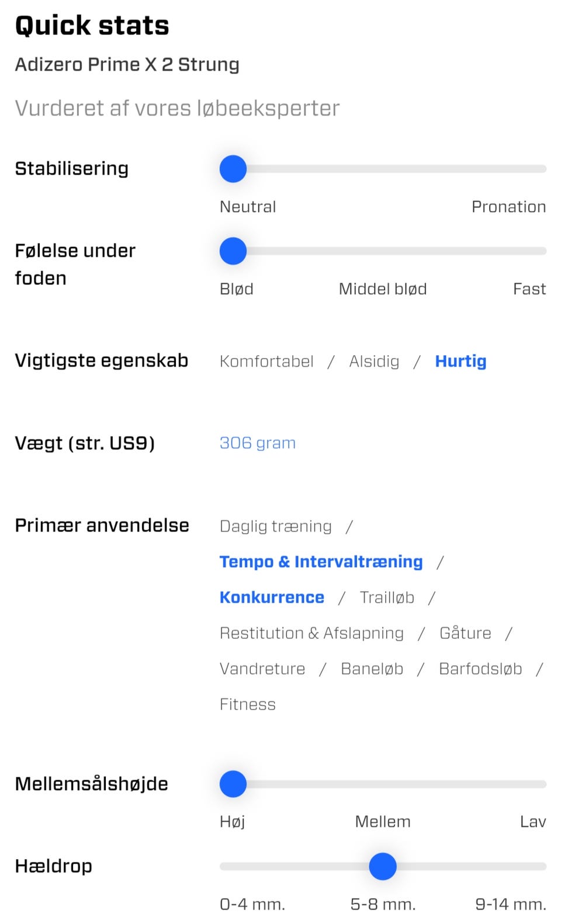The image size is (561, 924).
Task: Select the Hurtig property link
Action: click(460, 361)
